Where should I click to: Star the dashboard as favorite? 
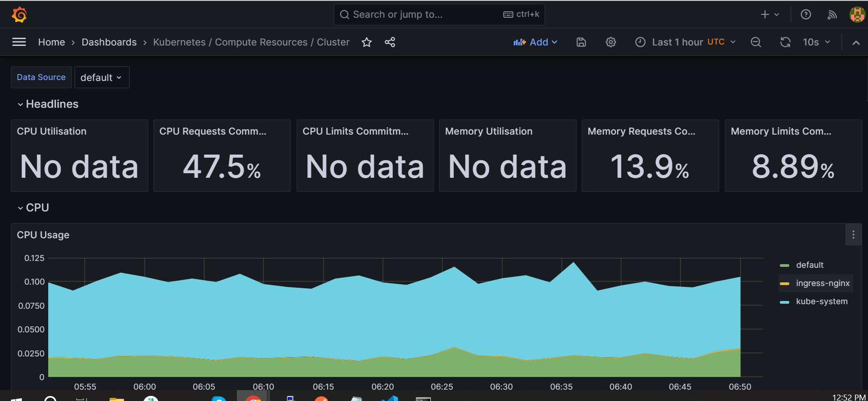[x=366, y=42]
